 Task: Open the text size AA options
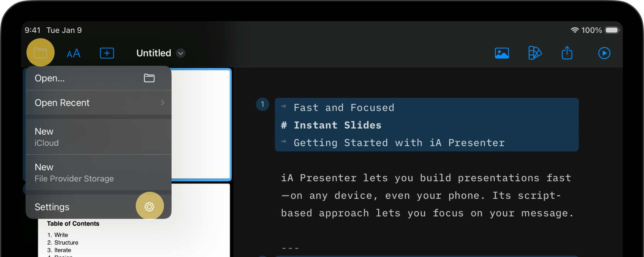pyautogui.click(x=73, y=54)
